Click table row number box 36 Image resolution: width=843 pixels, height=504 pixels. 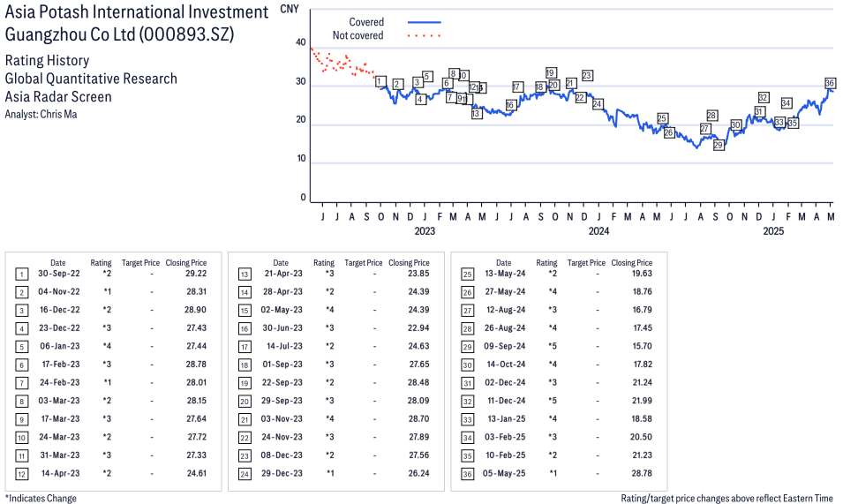(x=467, y=475)
